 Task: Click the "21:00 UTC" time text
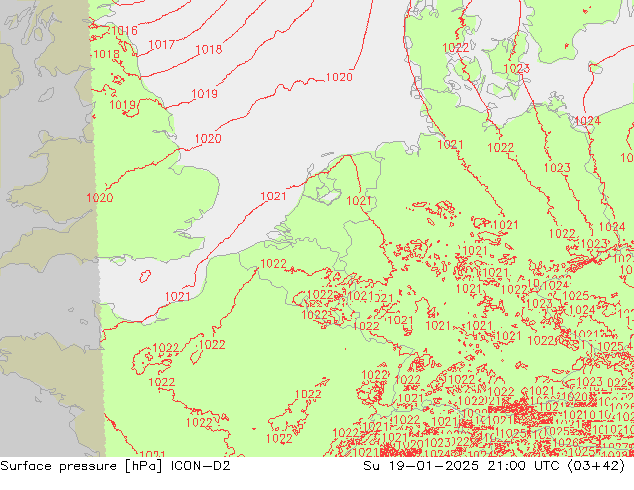pos(523,466)
